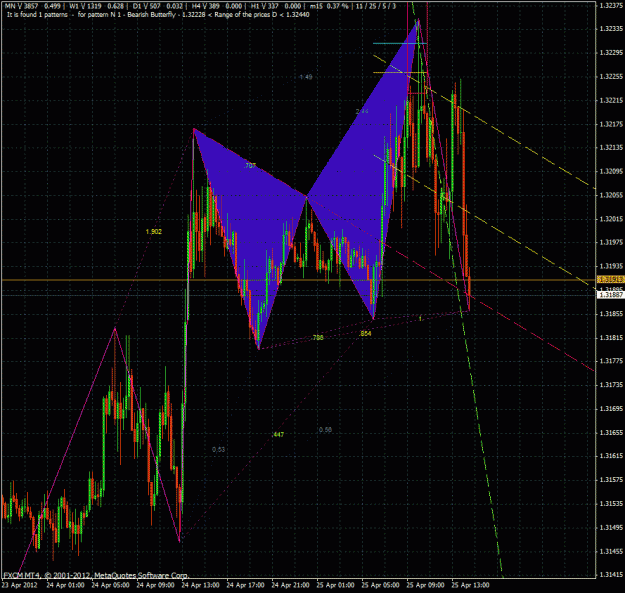Click the '25 Apr 05:00' time axis label
This screenshot has width=625, height=593.
(x=381, y=585)
